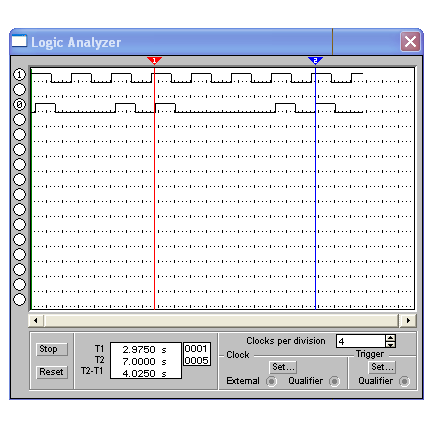This screenshot has height=424, width=428.
Task: Click the Clocks per division label
Action: (x=286, y=341)
